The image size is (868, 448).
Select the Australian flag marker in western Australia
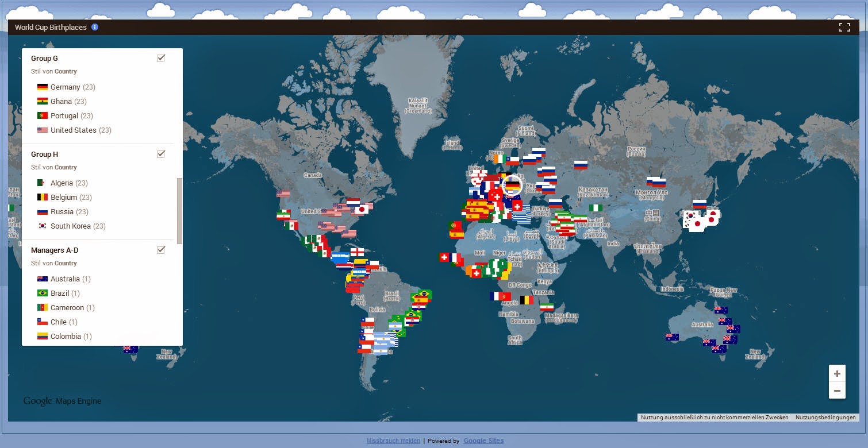[672, 337]
